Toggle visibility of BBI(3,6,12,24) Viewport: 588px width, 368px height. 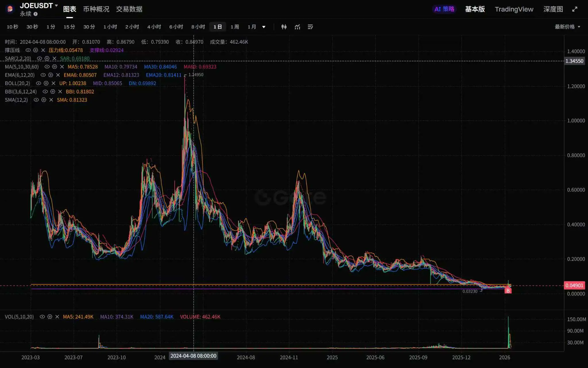pyautogui.click(x=45, y=92)
